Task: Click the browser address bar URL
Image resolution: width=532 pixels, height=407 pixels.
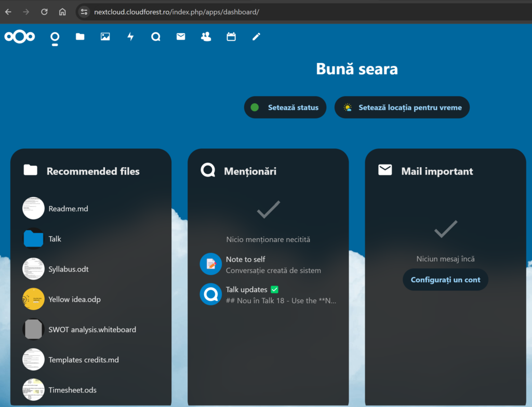Action: (177, 12)
